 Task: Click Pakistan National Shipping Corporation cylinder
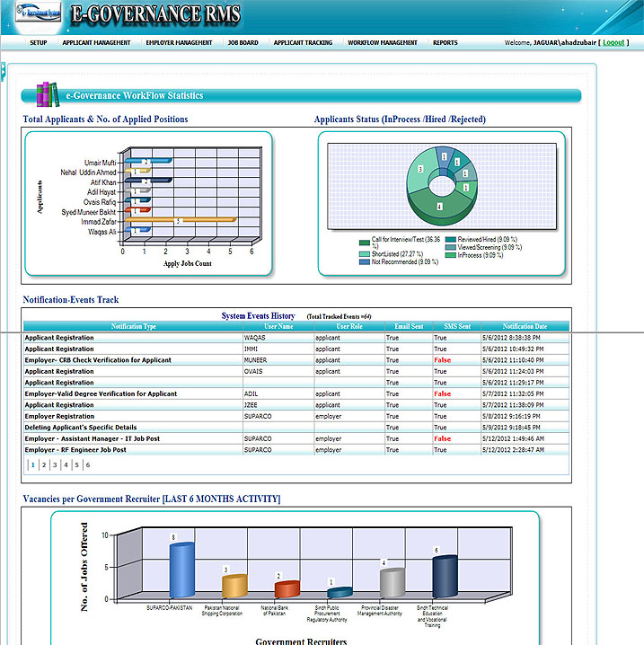(234, 586)
